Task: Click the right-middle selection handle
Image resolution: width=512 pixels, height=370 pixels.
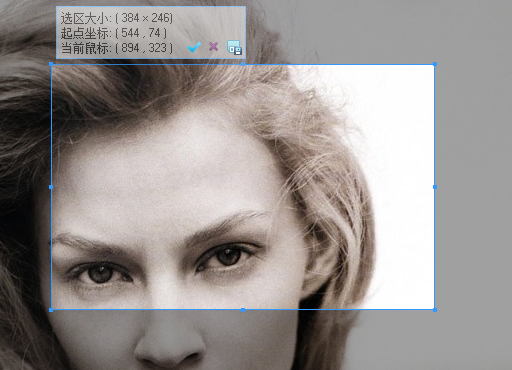Action: click(x=435, y=187)
